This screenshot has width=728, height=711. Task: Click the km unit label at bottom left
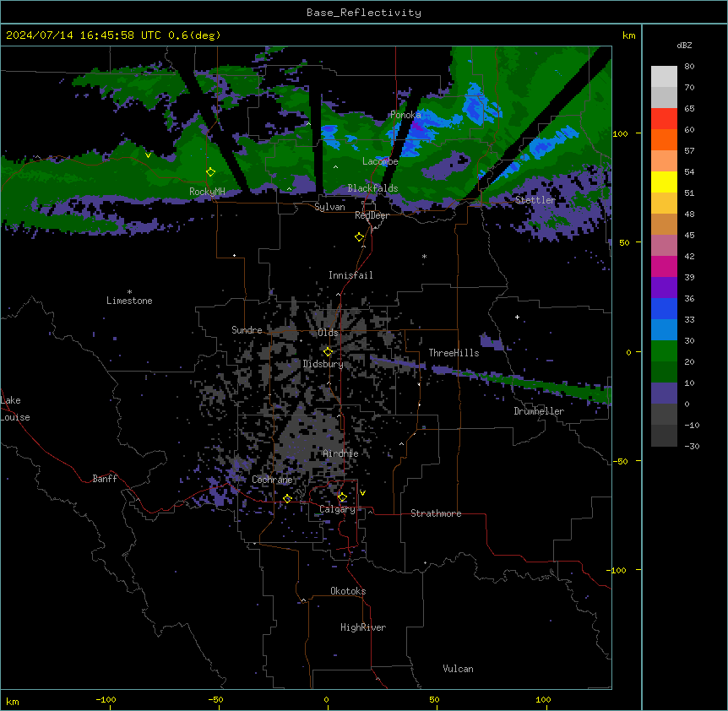(x=13, y=701)
